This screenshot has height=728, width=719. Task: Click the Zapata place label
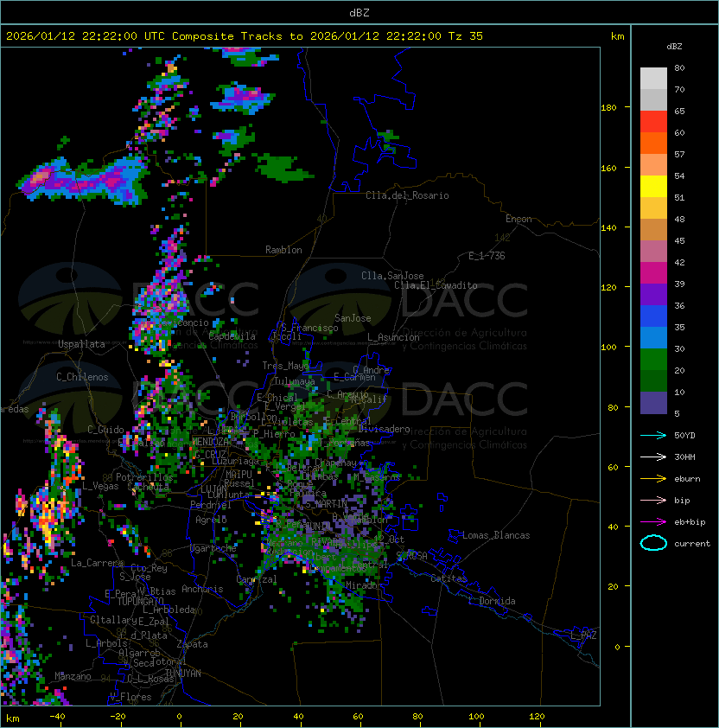[x=192, y=644]
